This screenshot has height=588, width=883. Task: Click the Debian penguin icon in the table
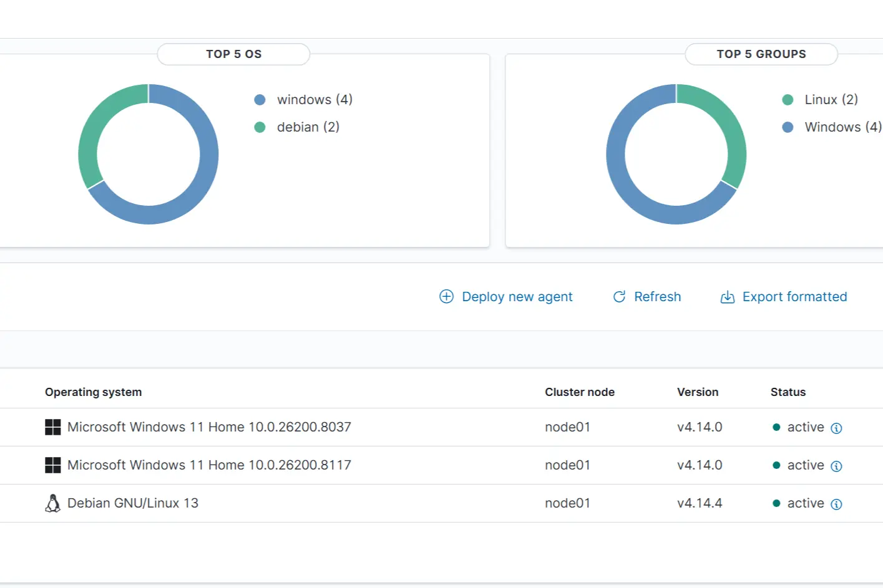tap(52, 503)
